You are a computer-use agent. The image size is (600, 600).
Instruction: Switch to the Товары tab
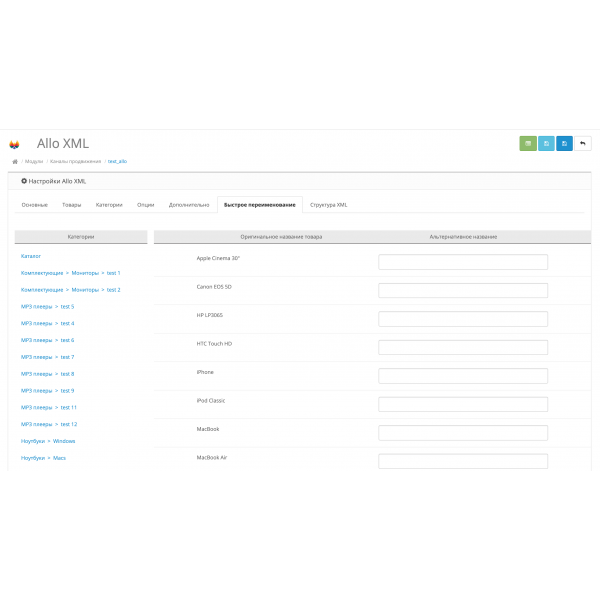point(72,205)
